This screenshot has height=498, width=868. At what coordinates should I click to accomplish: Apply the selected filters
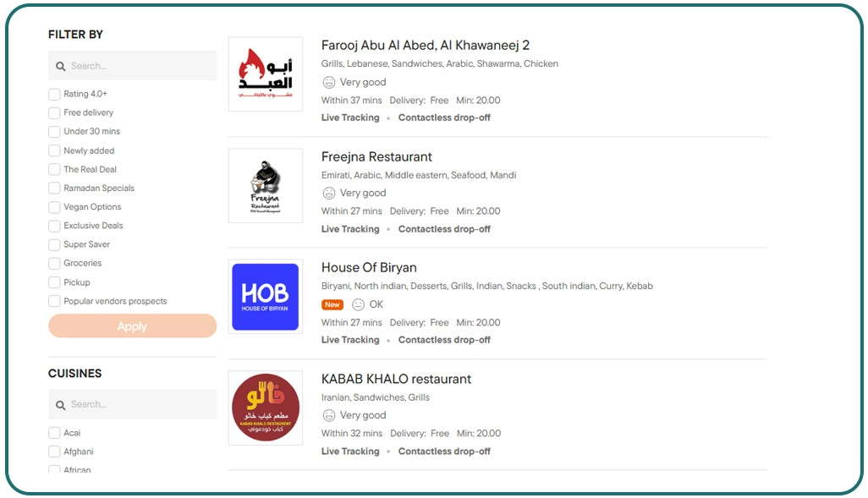click(x=132, y=326)
